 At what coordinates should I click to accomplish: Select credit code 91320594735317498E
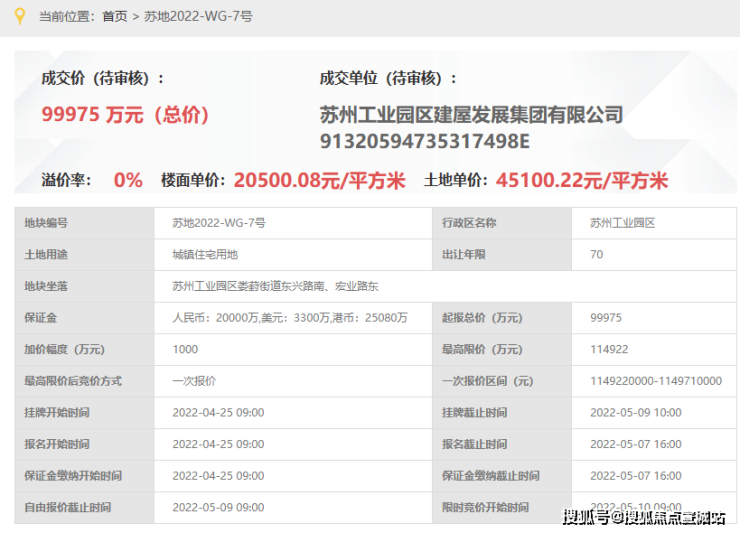click(x=425, y=141)
